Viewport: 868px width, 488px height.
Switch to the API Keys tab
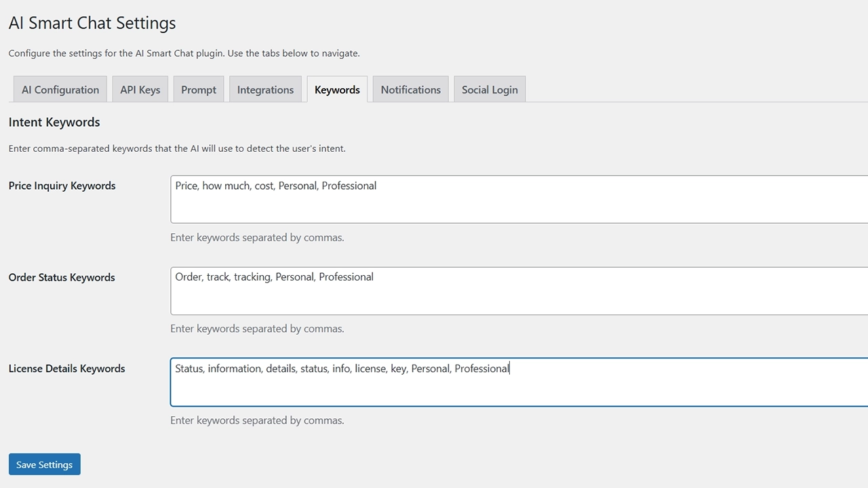click(140, 89)
